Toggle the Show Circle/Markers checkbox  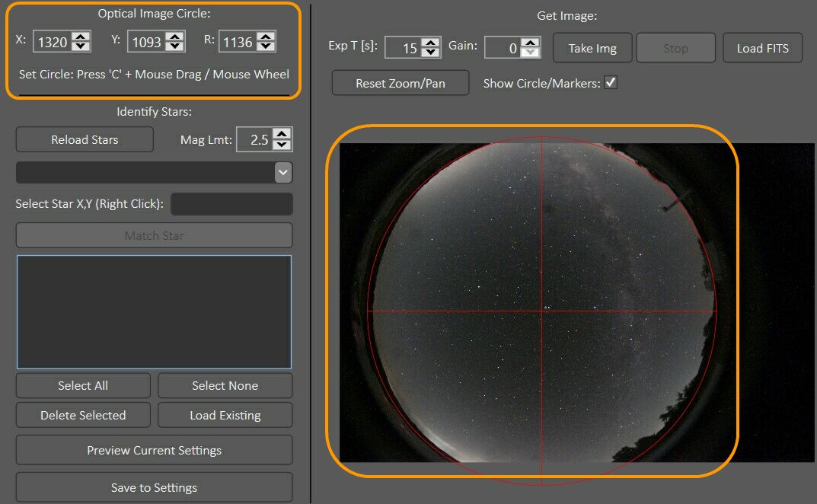pyautogui.click(x=610, y=83)
